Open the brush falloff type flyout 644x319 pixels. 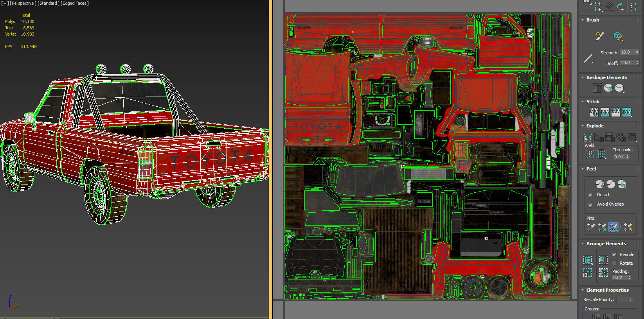point(588,59)
